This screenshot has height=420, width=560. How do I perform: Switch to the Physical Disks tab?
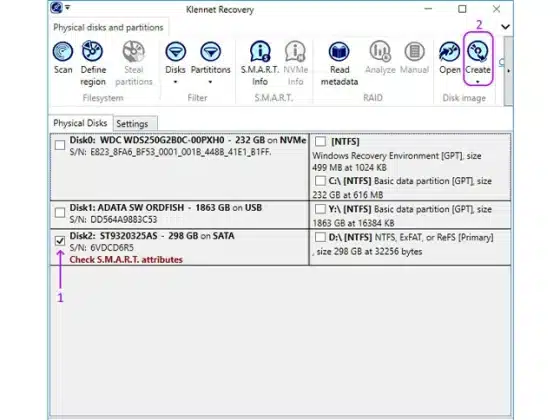(80, 123)
